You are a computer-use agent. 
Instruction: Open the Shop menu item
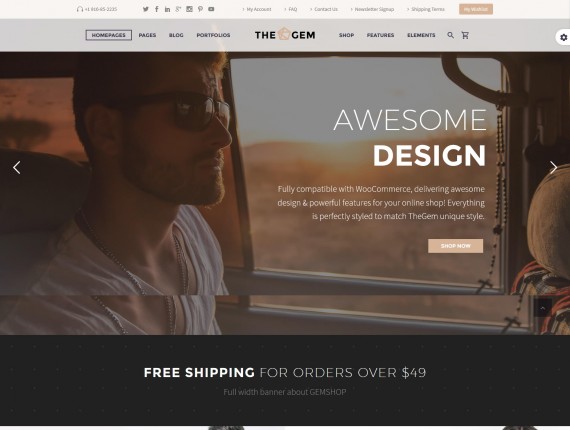[x=346, y=35]
